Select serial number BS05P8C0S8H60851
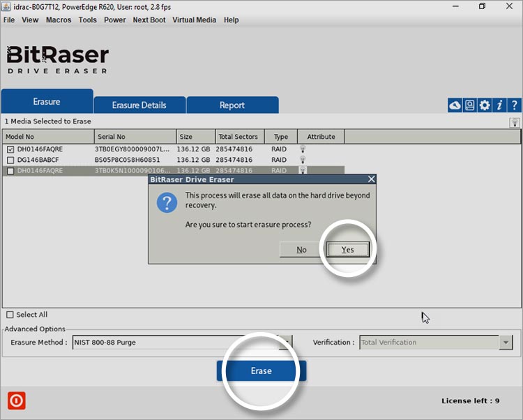 tap(127, 160)
